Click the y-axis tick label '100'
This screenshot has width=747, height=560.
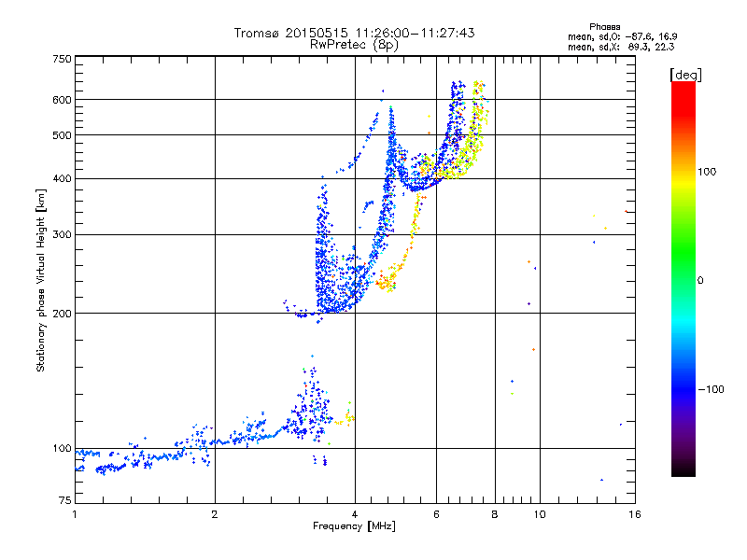click(x=63, y=449)
